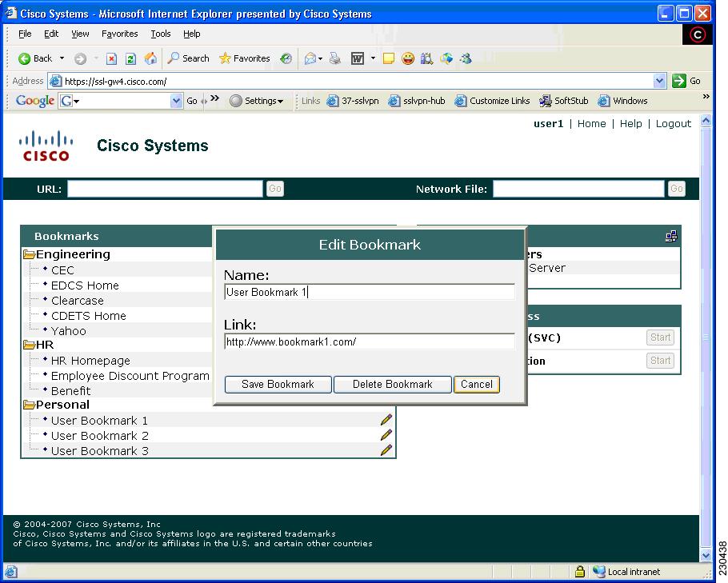
Task: Open the Favorites menu
Action: (119, 34)
